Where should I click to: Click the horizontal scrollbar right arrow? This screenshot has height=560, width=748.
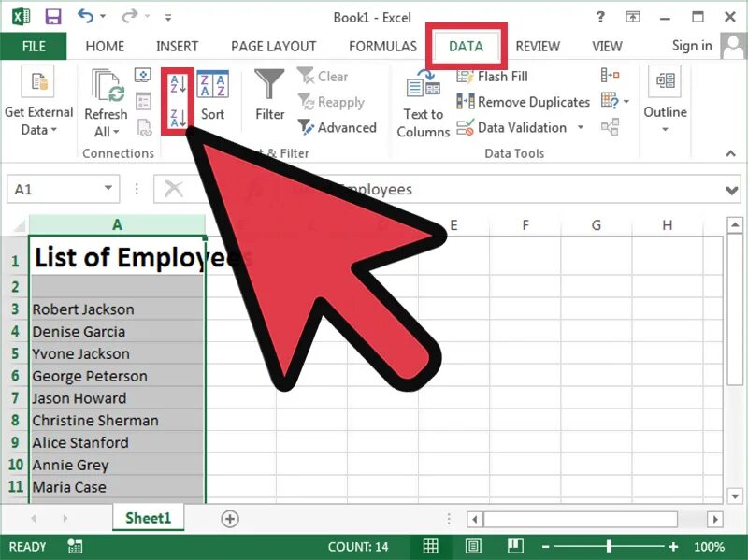(714, 519)
